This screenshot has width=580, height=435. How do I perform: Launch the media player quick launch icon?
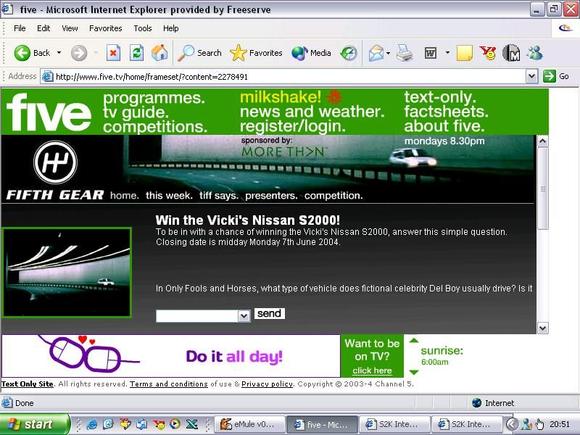point(175,424)
